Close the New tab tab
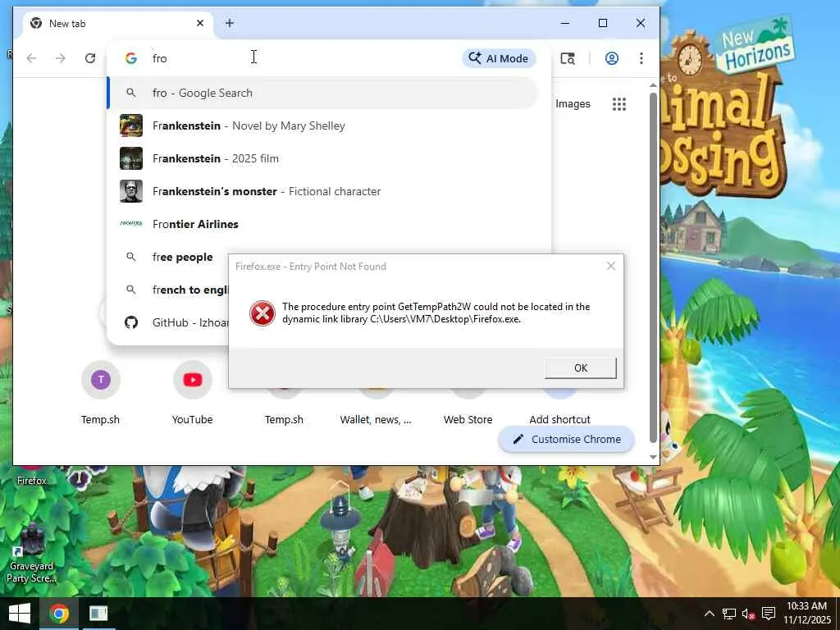 [200, 23]
